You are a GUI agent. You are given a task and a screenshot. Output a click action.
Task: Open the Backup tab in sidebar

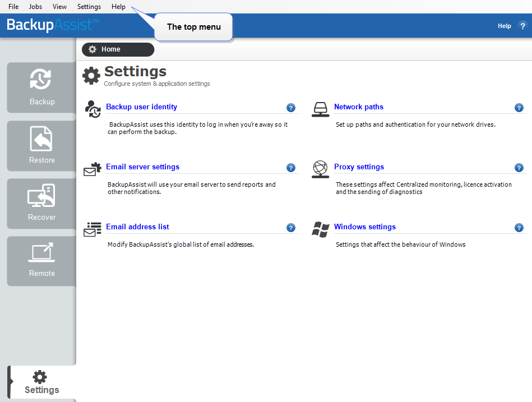(x=41, y=87)
